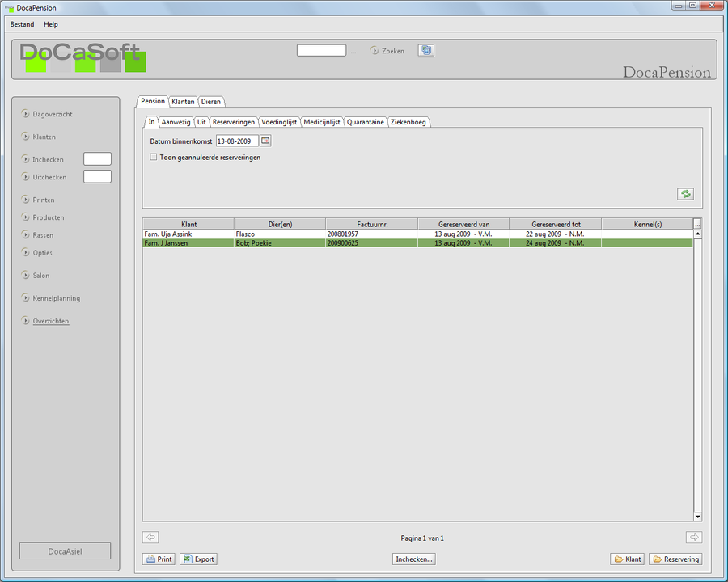Viewport: 728px width, 582px height.
Task: Open the Reserveringen sub-tab
Action: [234, 122]
